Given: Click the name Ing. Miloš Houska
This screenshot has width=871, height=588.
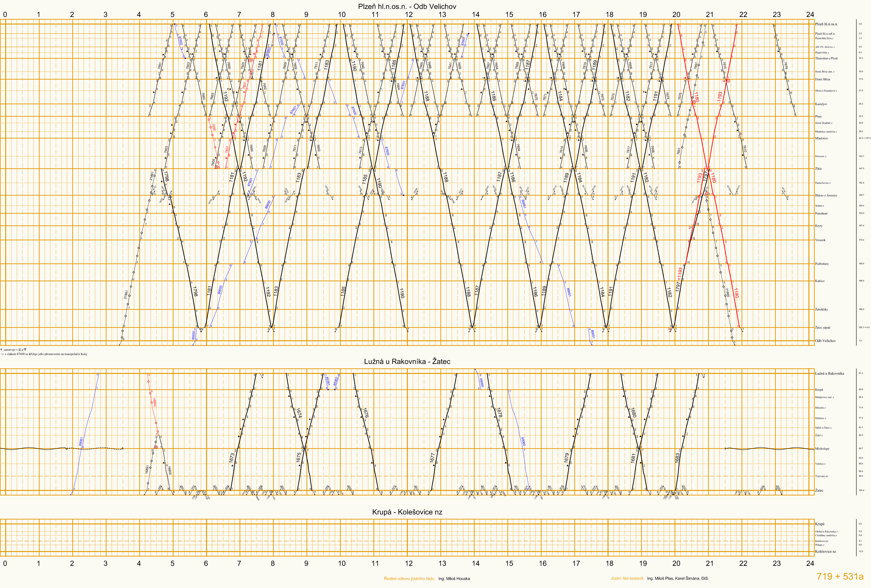Looking at the screenshot, I should tap(454, 579).
